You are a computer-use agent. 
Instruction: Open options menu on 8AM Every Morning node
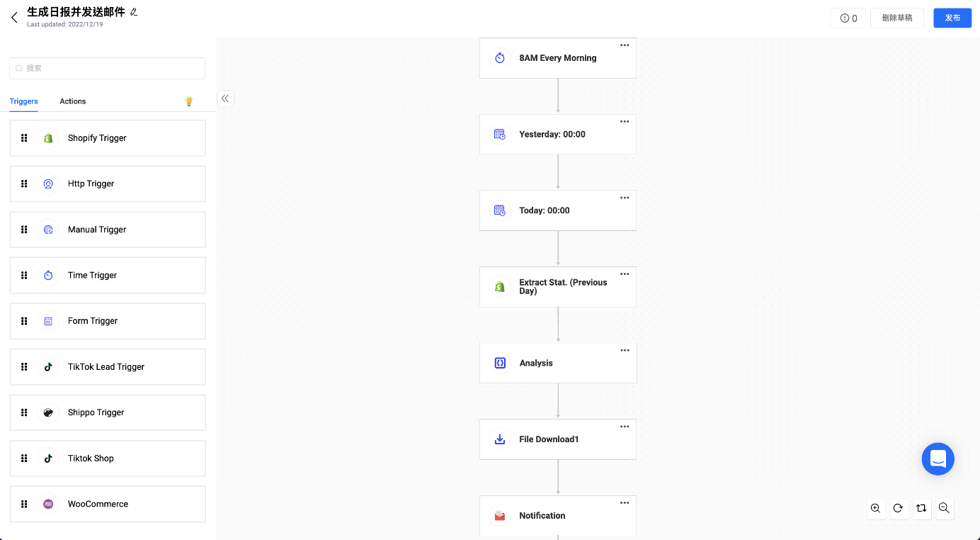pos(624,45)
